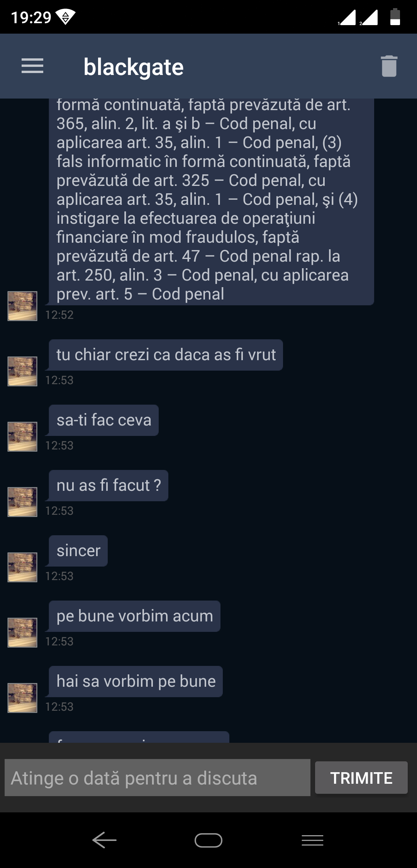Tap the 19:29 status bar clock
Viewport: 417px width, 868px height.
(x=31, y=17)
